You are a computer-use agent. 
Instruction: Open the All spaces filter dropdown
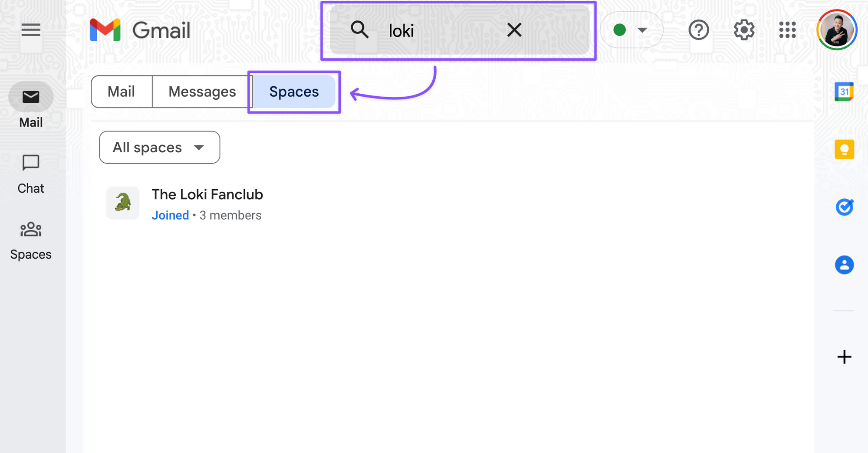159,148
